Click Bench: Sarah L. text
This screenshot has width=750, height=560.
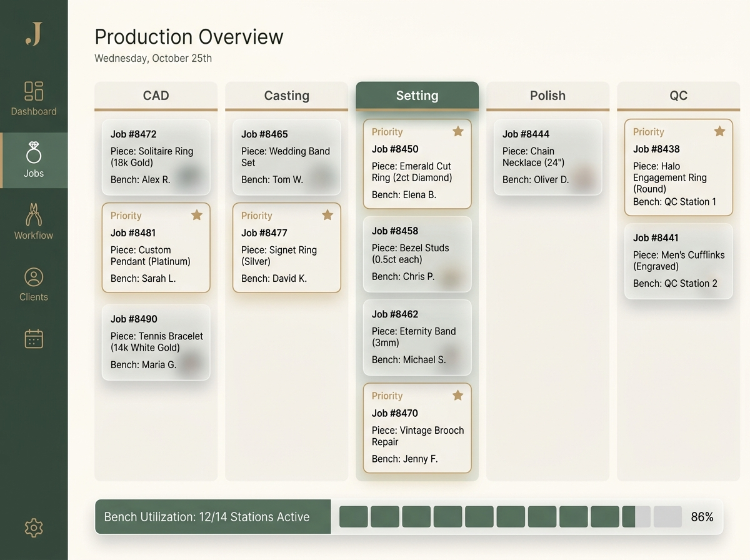[x=143, y=278]
